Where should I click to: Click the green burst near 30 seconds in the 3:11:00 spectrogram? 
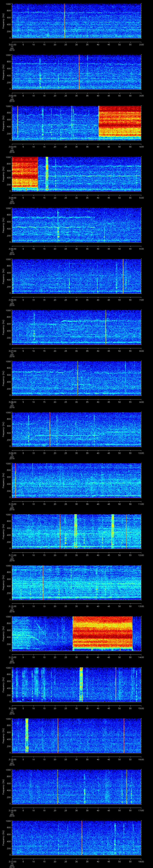(x=76, y=531)
